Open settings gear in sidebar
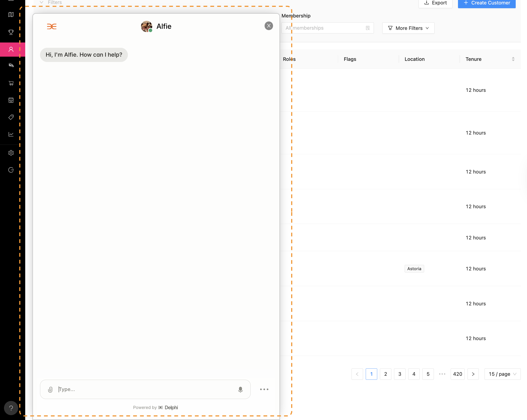 click(x=11, y=153)
